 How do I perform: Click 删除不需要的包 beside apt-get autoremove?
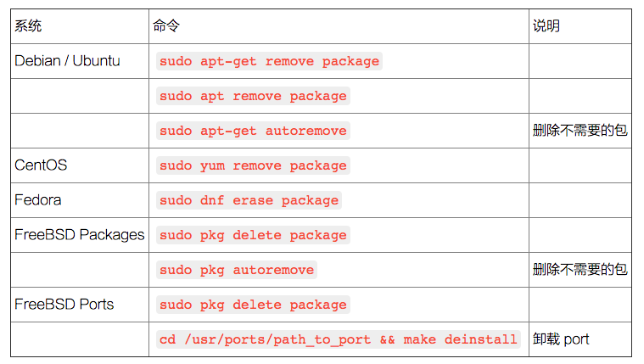[x=580, y=131]
